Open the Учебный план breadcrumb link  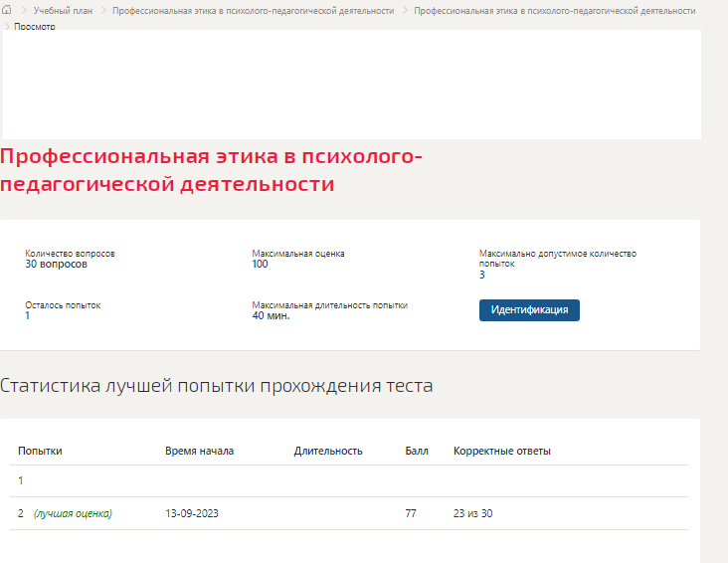63,11
